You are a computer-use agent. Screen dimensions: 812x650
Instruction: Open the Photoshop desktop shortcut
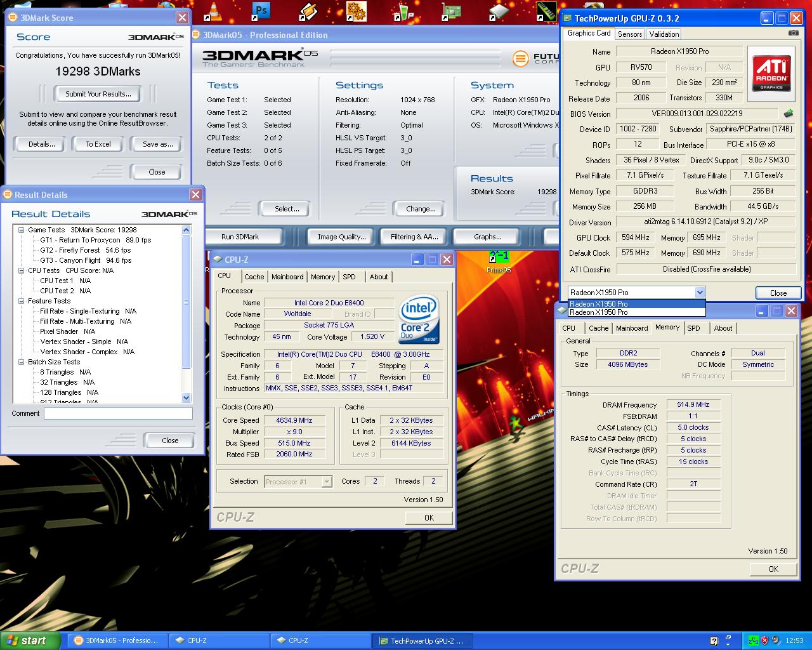[260, 11]
